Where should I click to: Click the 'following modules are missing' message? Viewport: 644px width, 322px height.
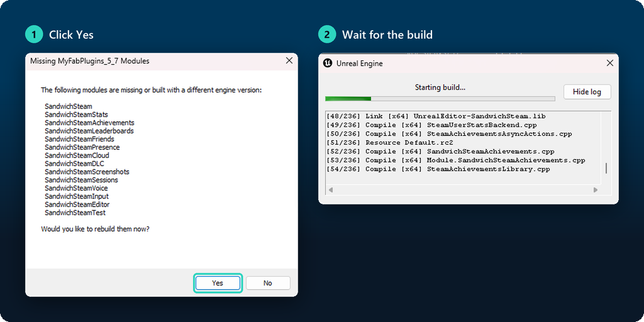[x=151, y=90]
